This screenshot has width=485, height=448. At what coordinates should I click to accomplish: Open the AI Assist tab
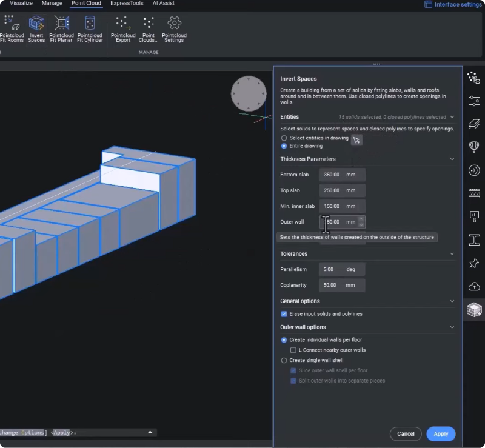tap(163, 4)
